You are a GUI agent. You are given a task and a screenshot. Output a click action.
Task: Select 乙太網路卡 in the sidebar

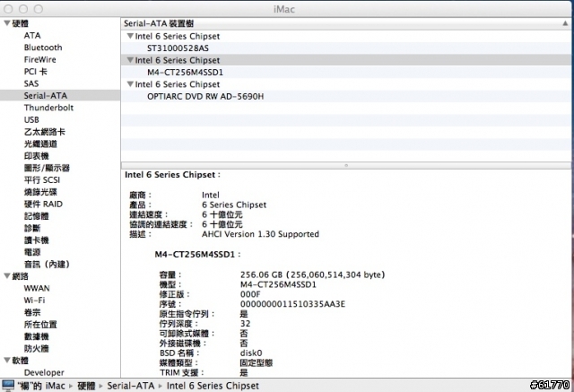click(x=45, y=132)
